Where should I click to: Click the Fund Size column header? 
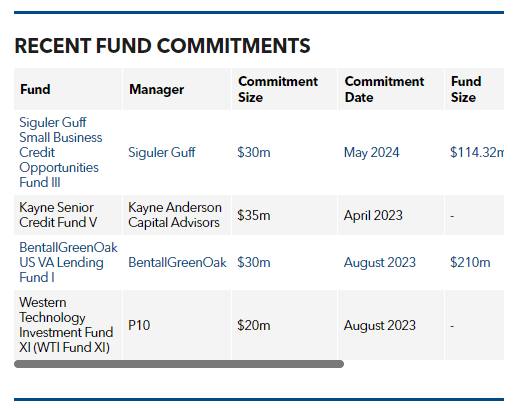[x=466, y=89]
